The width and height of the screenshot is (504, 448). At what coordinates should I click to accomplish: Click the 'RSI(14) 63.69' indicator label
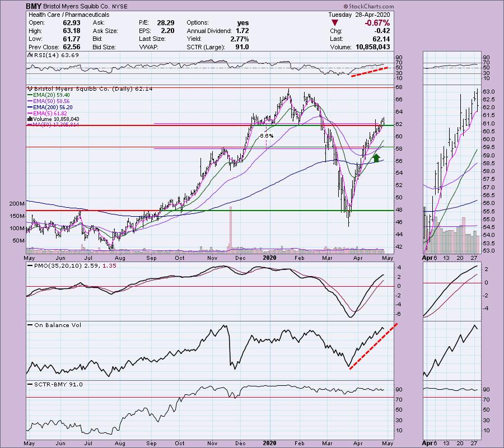point(56,55)
